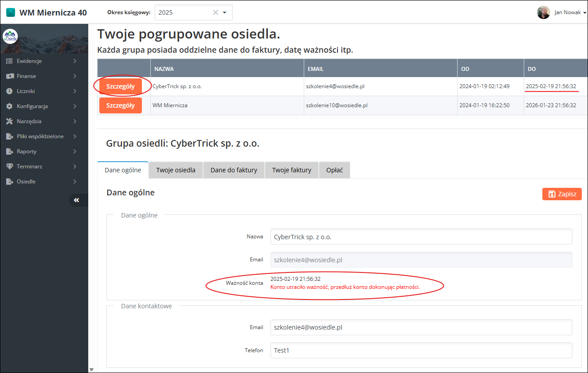The height and width of the screenshot is (373, 588).
Task: Open the Jan Nowak user menu
Action: 561,12
